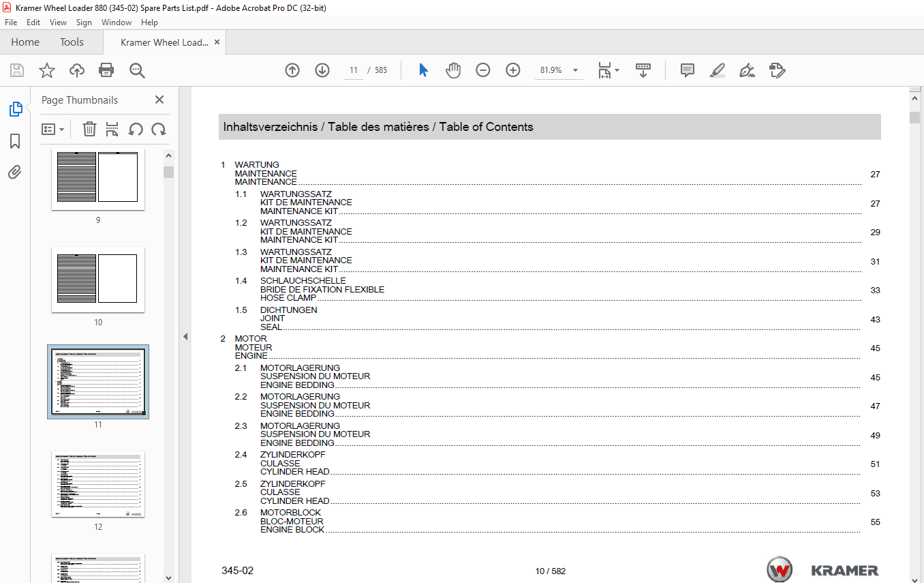Screen dimensions: 924x583
Task: Select page 10 thumbnail
Action: [x=98, y=279]
